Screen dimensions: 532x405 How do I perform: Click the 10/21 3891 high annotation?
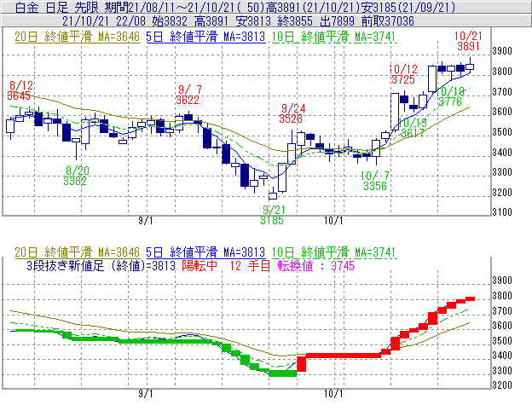469,41
